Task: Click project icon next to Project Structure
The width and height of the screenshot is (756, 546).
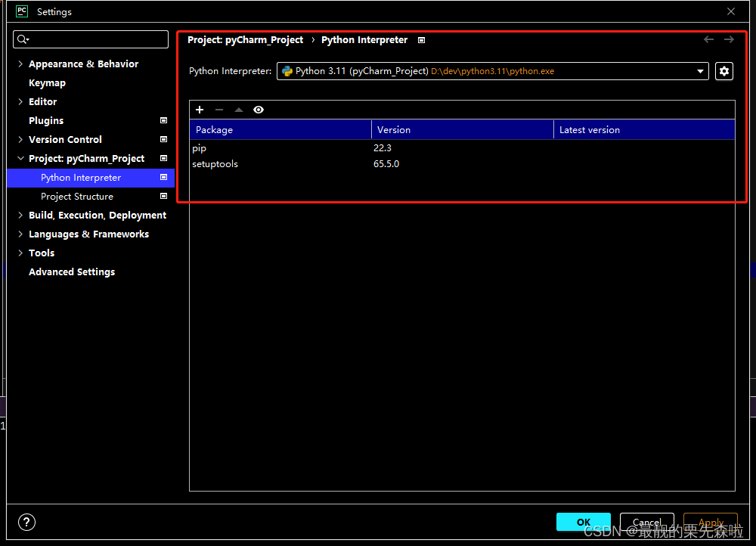Action: coord(163,197)
